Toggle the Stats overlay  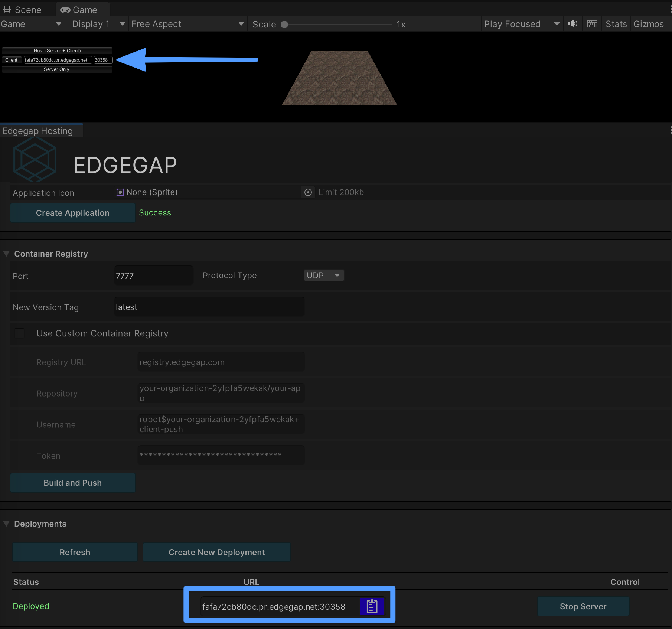tap(616, 24)
